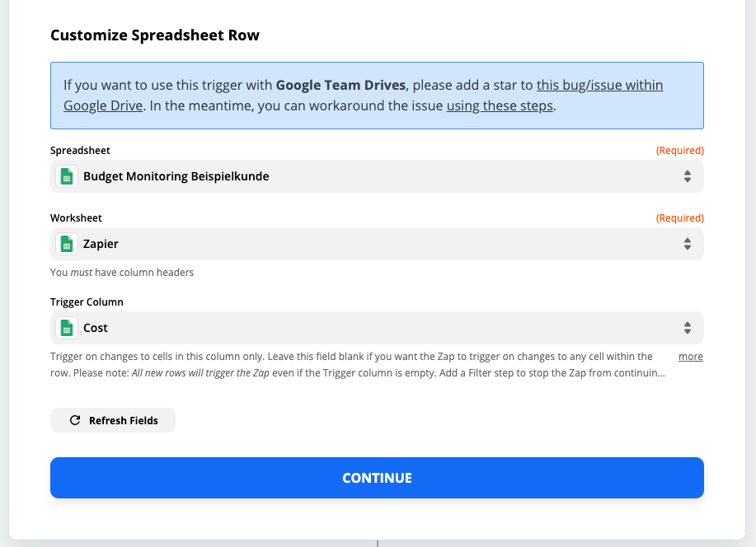The height and width of the screenshot is (547, 756).
Task: Click the 'Worksheet' field label
Action: click(x=76, y=217)
